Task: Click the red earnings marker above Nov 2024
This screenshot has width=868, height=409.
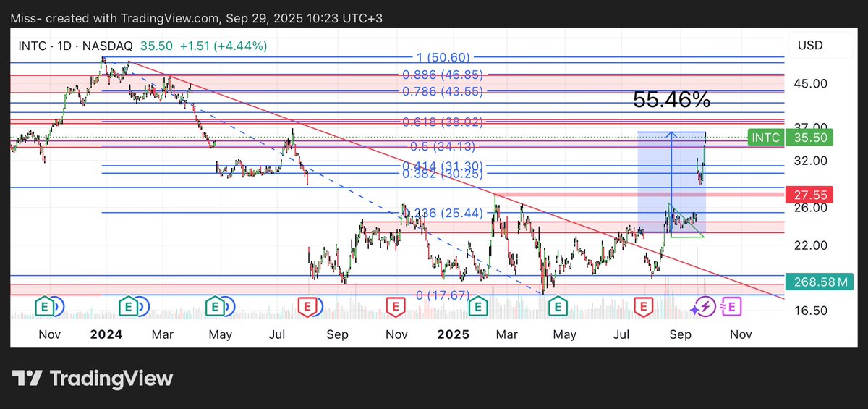Action: point(395,306)
